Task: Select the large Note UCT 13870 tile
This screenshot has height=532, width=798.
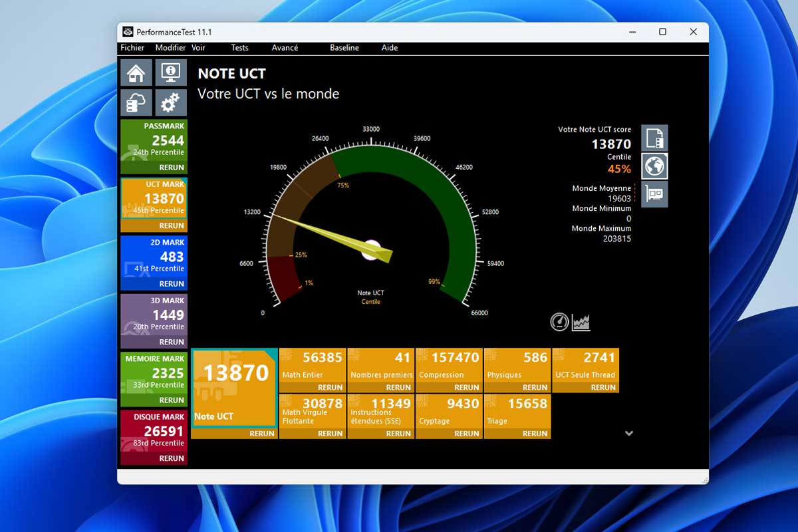Action: click(x=234, y=388)
